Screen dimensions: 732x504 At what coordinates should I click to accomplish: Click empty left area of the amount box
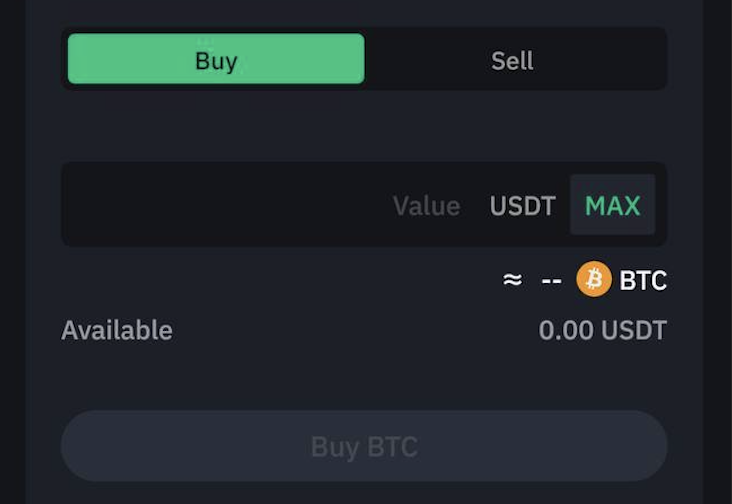(224, 204)
